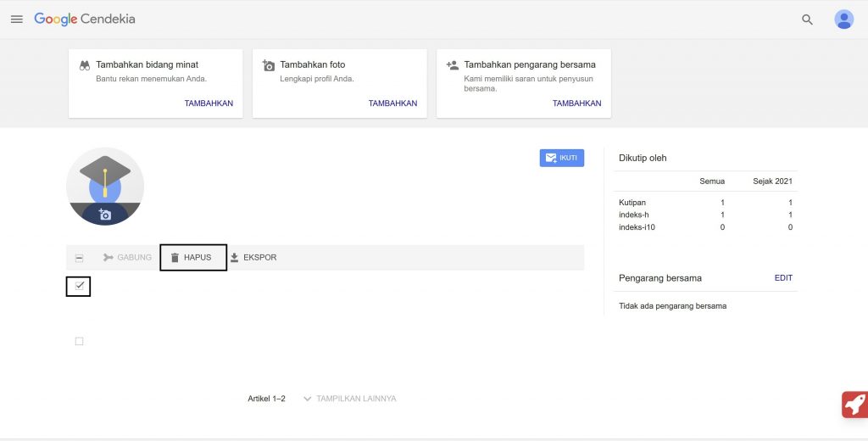868x441 pixels.
Task: Click Tidak ada pengarang bersama text
Action: [672, 306]
